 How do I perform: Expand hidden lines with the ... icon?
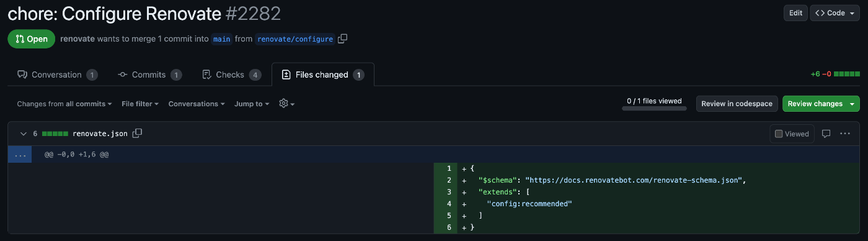[20, 154]
